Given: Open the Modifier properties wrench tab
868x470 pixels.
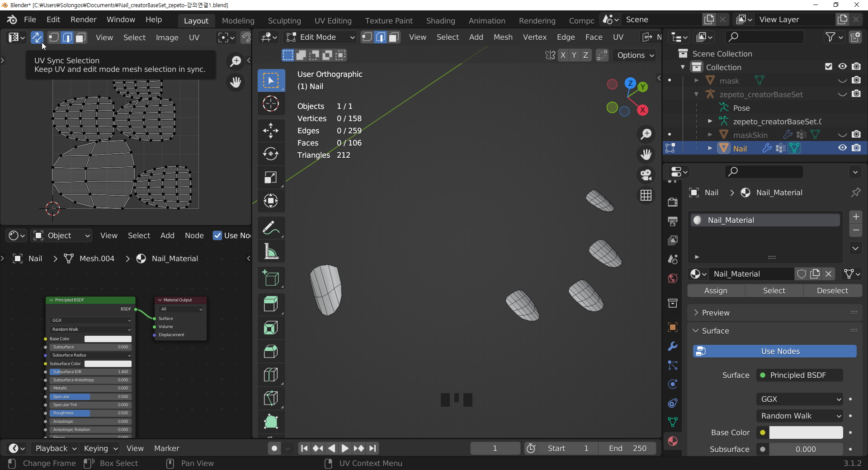Looking at the screenshot, I should coord(673,346).
